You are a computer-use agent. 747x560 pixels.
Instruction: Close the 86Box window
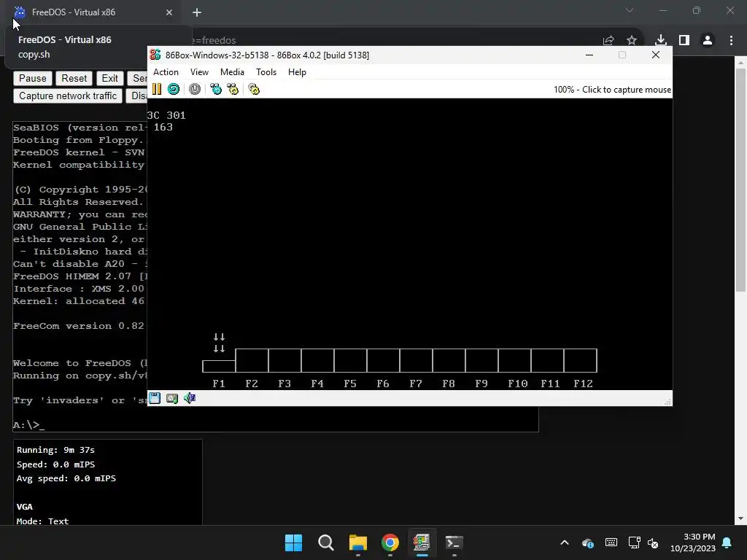[x=656, y=55]
